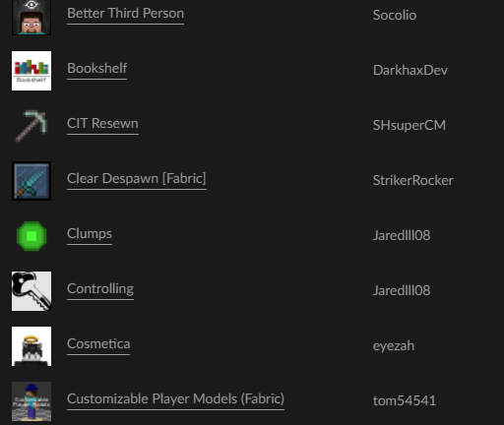
Task: Select author name eyezah
Action: coord(394,346)
